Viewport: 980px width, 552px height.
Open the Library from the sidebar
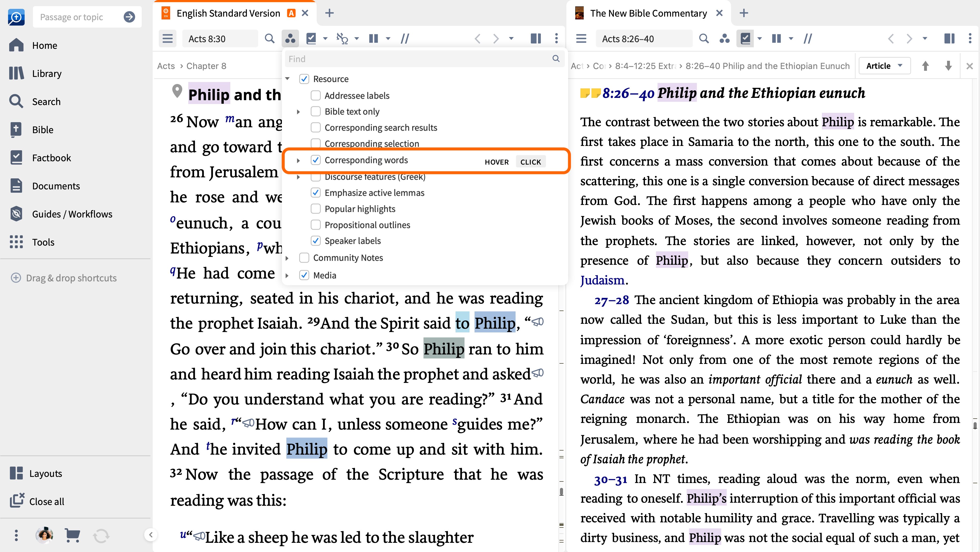coord(46,74)
